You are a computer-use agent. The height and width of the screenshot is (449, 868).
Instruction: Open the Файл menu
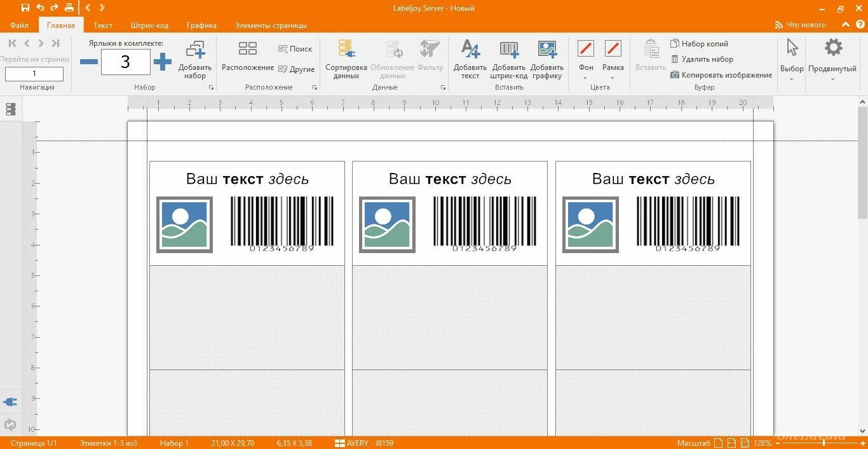[x=19, y=25]
